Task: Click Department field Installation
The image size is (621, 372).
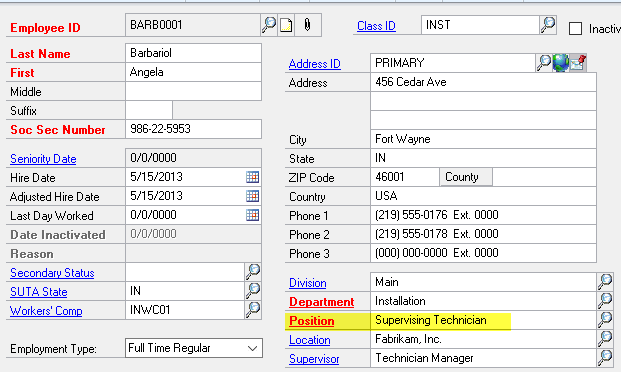Action: pyautogui.click(x=484, y=301)
